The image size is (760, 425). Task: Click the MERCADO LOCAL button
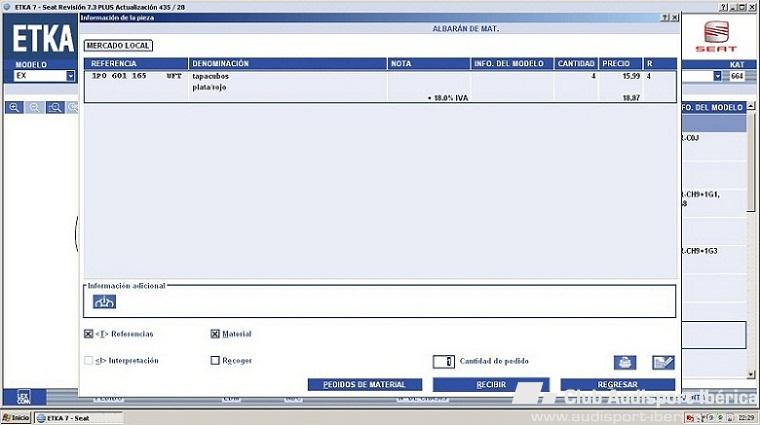click(118, 46)
